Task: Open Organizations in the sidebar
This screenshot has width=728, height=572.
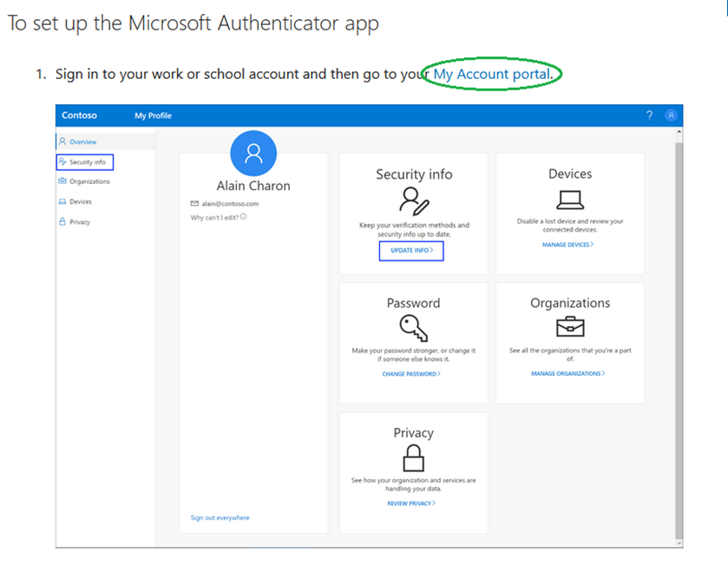Action: [89, 181]
